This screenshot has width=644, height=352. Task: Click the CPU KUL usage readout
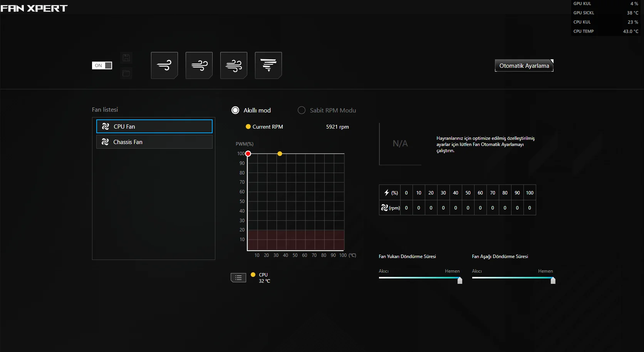[x=605, y=22]
